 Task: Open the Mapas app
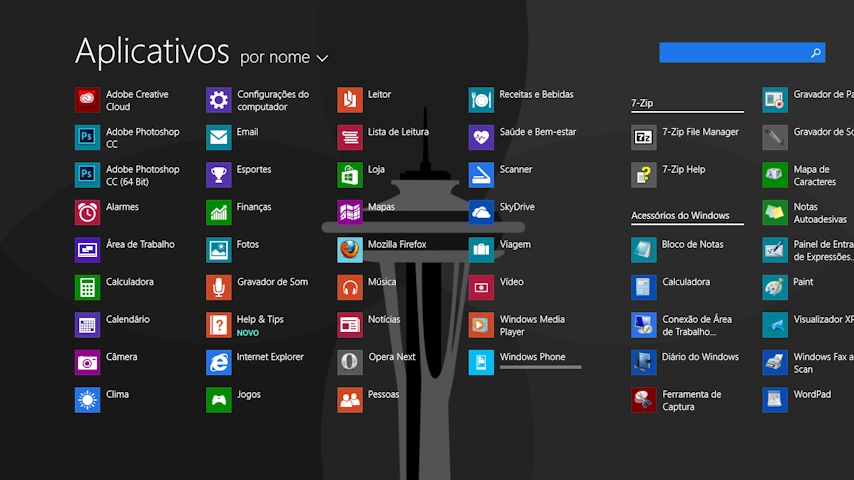[350, 212]
